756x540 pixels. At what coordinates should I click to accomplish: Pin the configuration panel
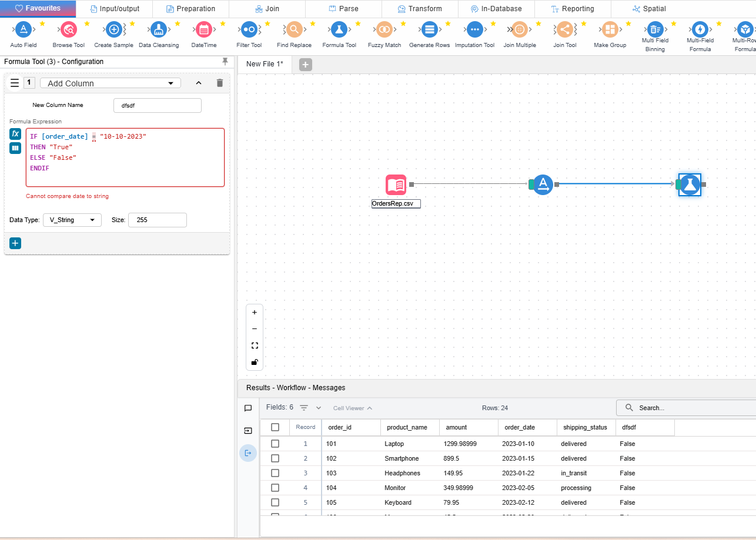[225, 62]
